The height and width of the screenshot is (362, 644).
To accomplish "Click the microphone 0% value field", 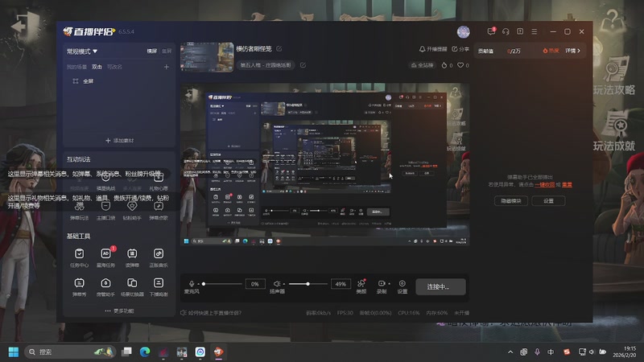I will [x=254, y=284].
